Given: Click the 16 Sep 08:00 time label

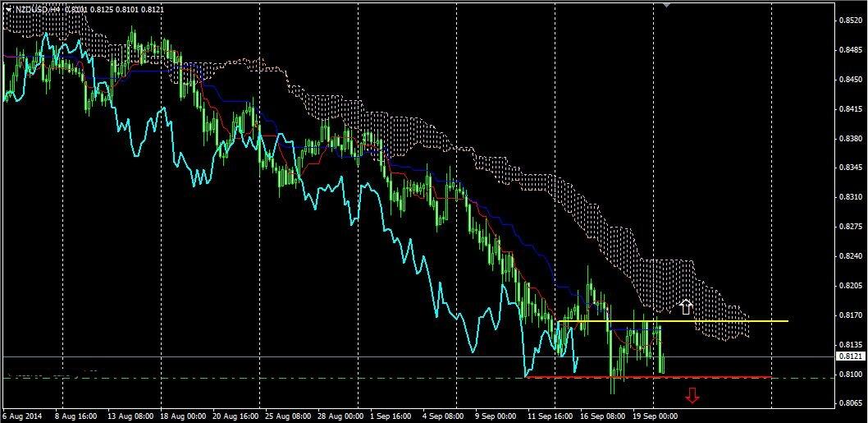Looking at the screenshot, I should tap(601, 416).
